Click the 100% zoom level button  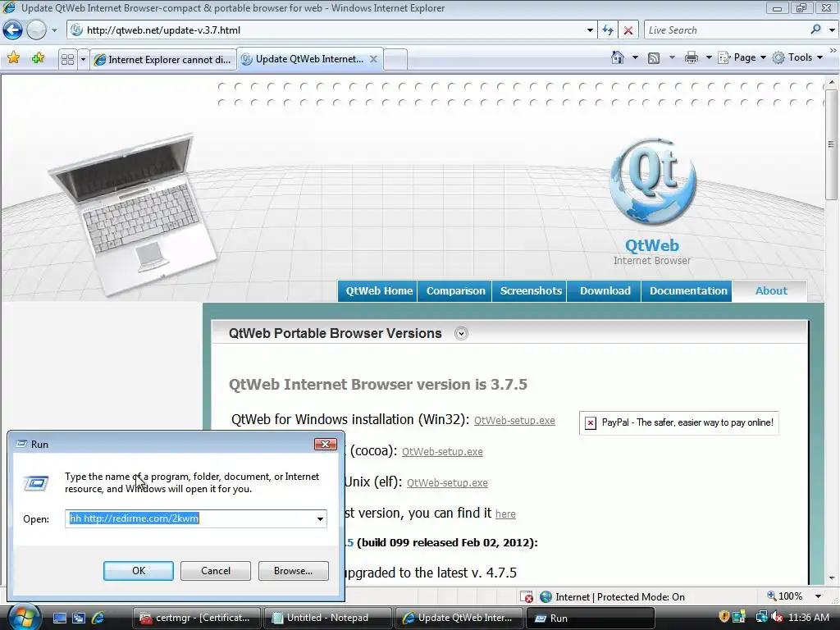pos(785,596)
